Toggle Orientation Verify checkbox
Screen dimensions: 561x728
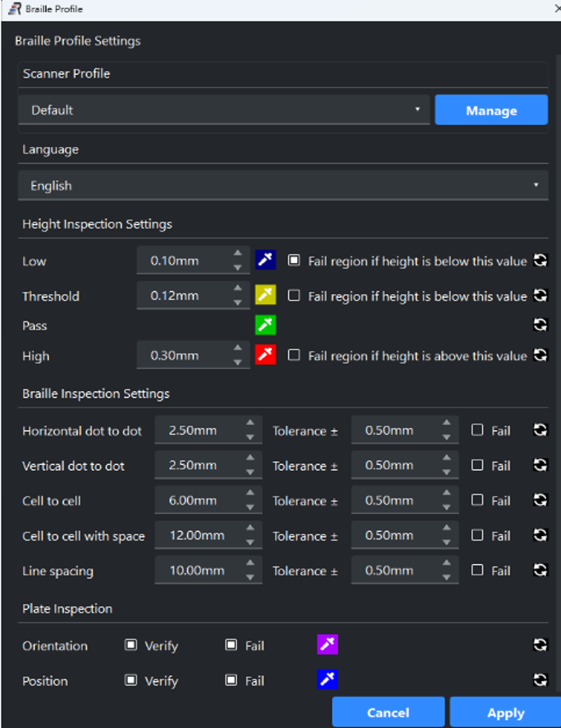pos(131,645)
